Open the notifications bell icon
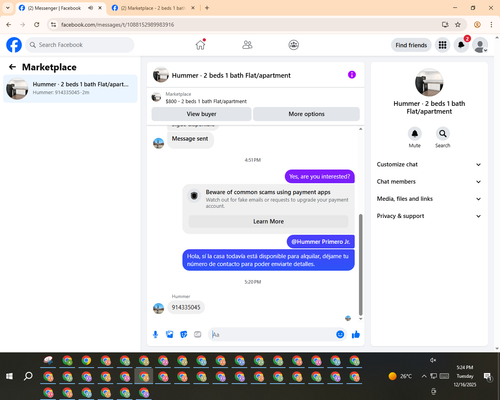500x400 pixels. (x=461, y=45)
